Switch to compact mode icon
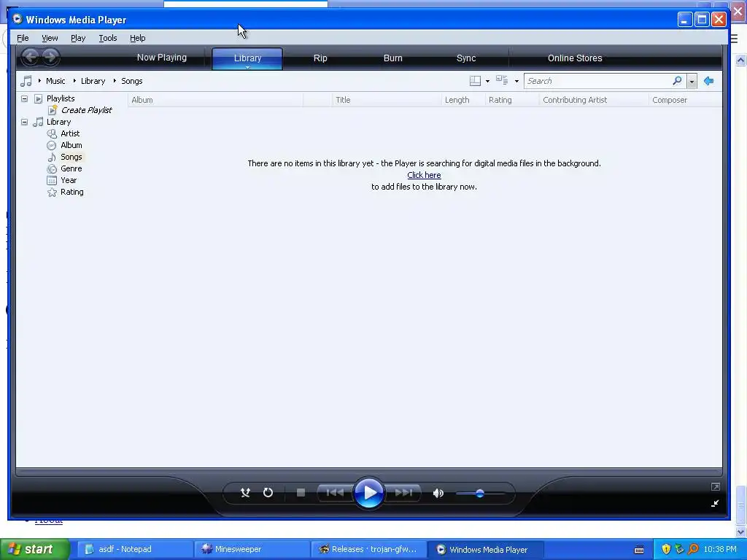Image resolution: width=747 pixels, height=560 pixels. tap(715, 503)
